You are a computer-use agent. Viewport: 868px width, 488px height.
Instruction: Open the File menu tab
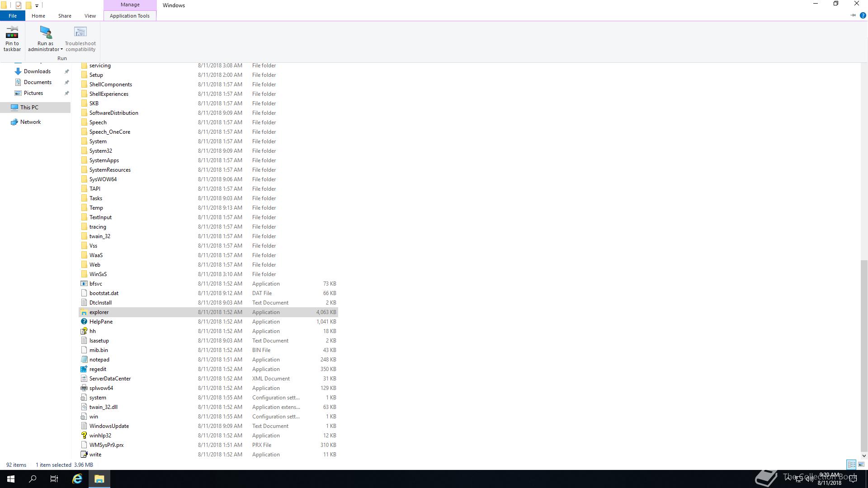pos(13,16)
